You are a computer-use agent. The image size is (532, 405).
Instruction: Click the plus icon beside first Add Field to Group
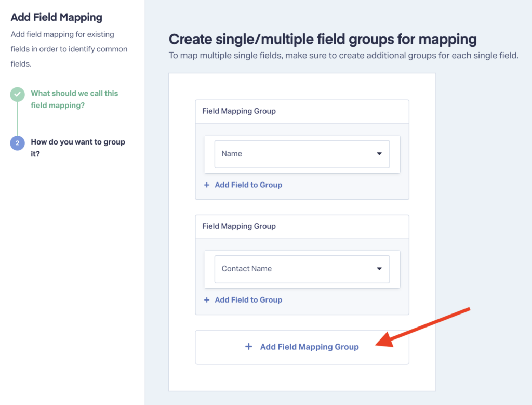click(x=206, y=185)
